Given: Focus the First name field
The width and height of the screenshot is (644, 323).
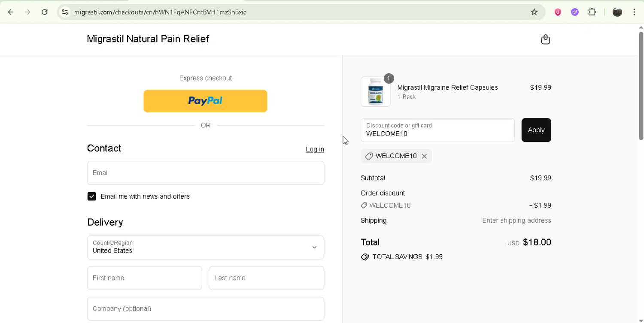Looking at the screenshot, I should click(x=144, y=278).
